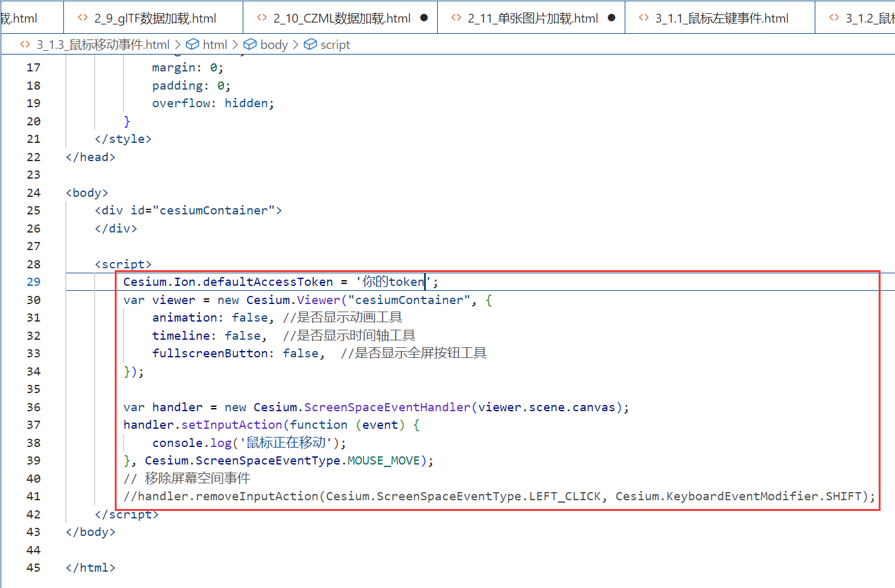Click line number 36 in the gutter
The height and width of the screenshot is (588, 895).
(33, 407)
